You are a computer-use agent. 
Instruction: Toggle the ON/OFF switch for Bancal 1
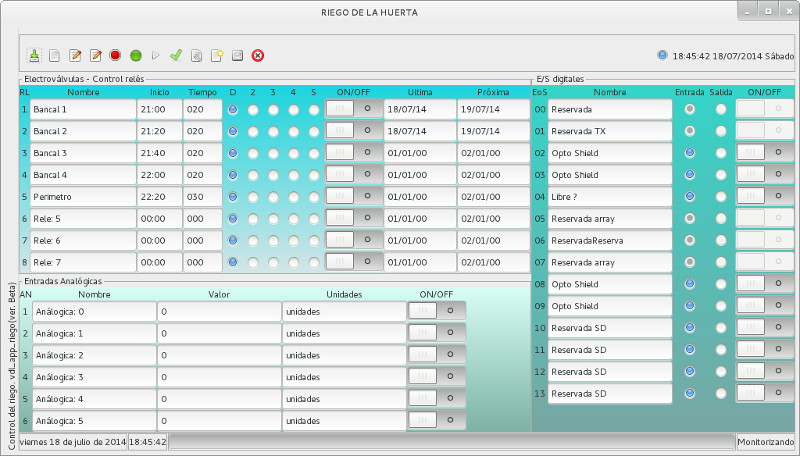(354, 109)
